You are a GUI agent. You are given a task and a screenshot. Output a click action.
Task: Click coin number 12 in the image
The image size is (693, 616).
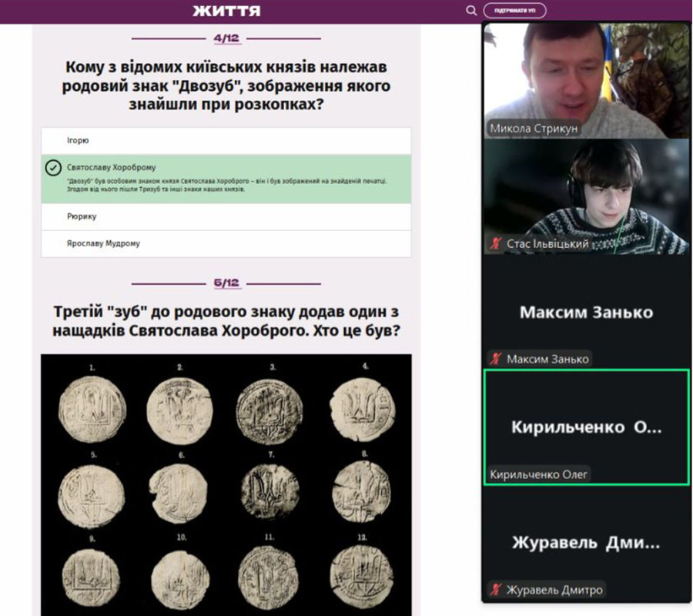[x=362, y=576]
